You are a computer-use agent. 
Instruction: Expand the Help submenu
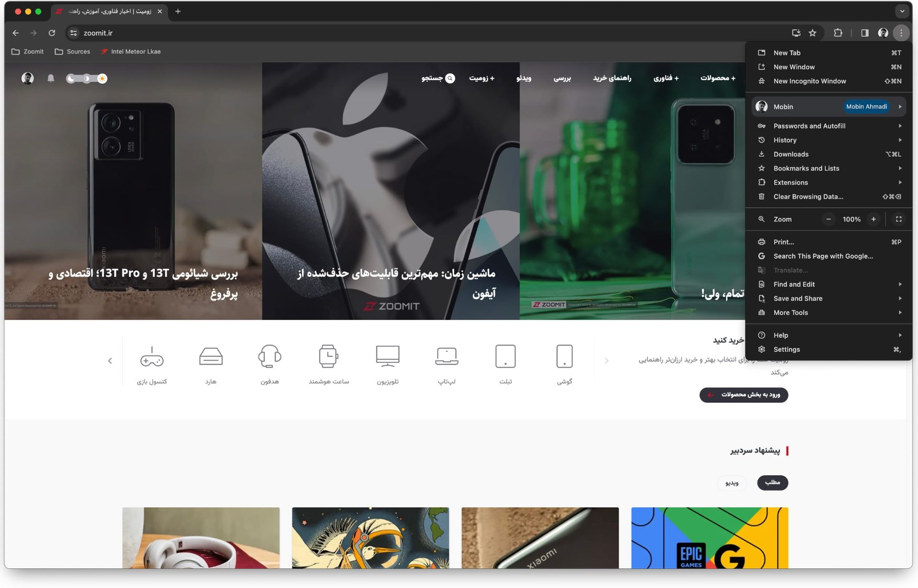829,336
